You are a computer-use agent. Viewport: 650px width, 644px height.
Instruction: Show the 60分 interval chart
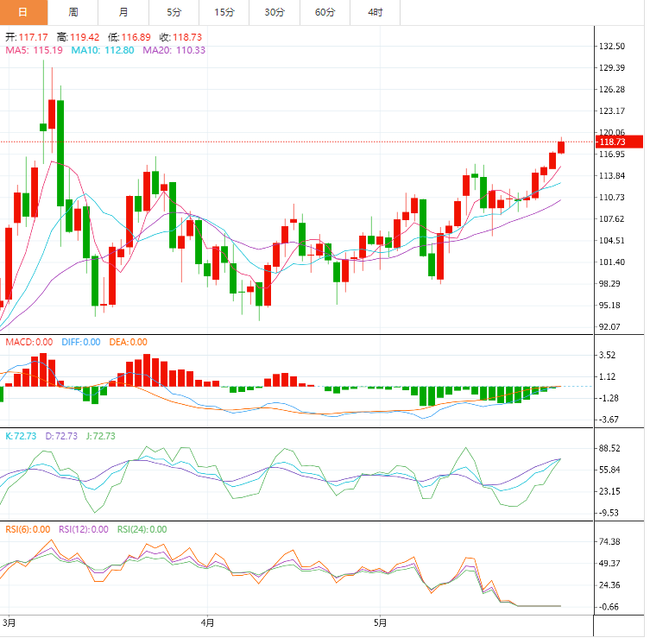pyautogui.click(x=325, y=12)
